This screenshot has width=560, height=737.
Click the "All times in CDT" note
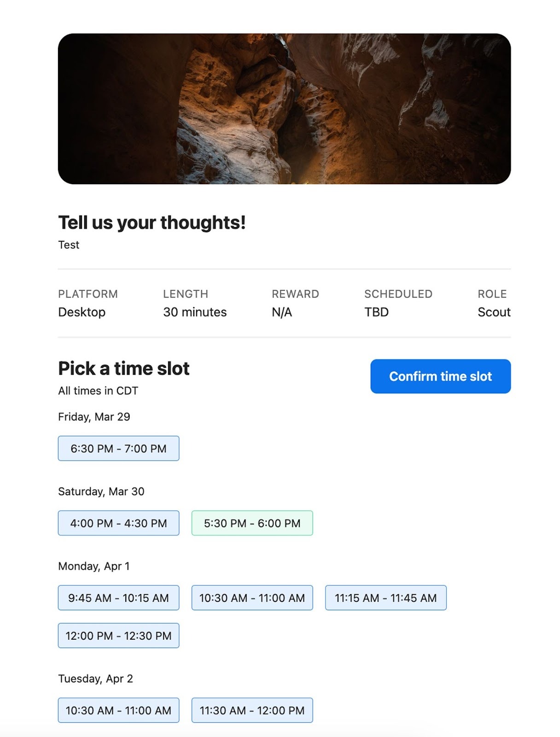[98, 391]
